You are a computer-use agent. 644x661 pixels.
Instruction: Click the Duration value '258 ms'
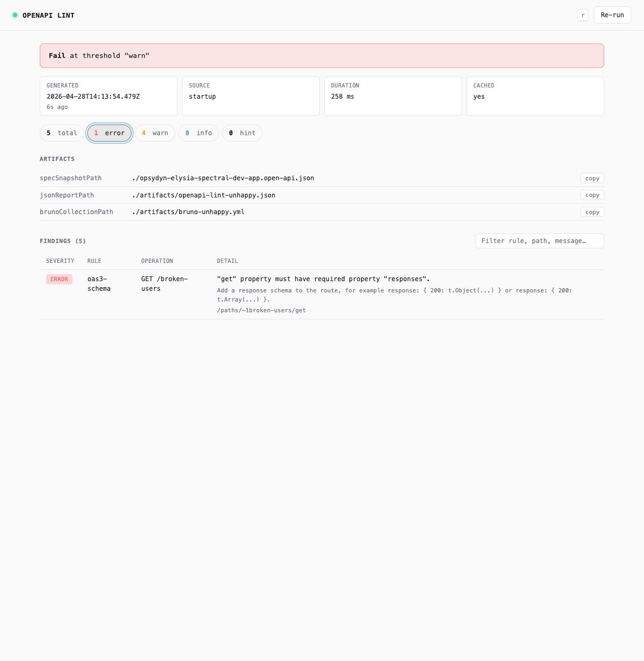pyautogui.click(x=342, y=97)
